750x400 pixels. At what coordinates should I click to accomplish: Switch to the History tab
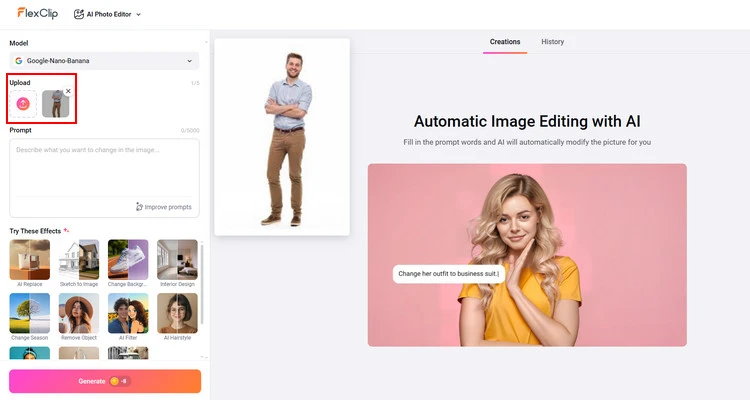pyautogui.click(x=552, y=42)
